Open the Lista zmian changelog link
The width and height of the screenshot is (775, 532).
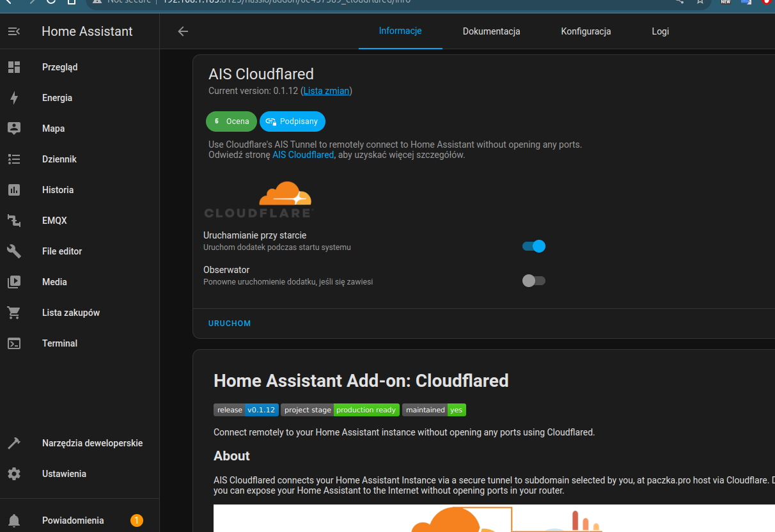(326, 91)
